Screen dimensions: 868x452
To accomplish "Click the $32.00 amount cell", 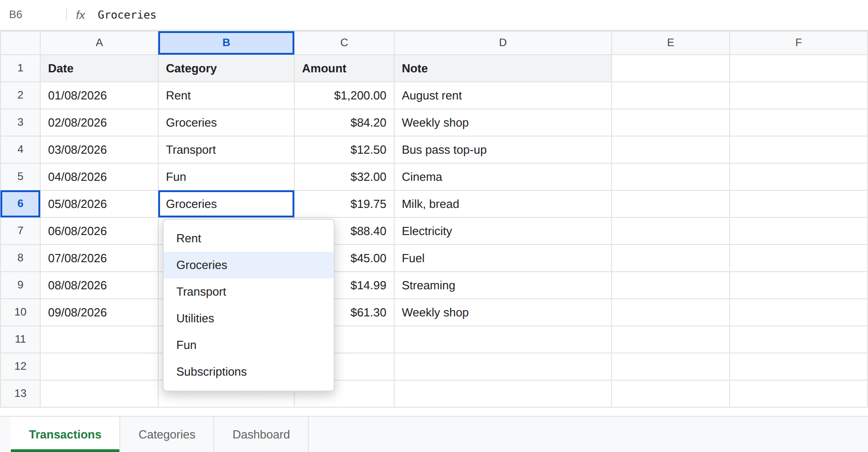I will point(344,177).
